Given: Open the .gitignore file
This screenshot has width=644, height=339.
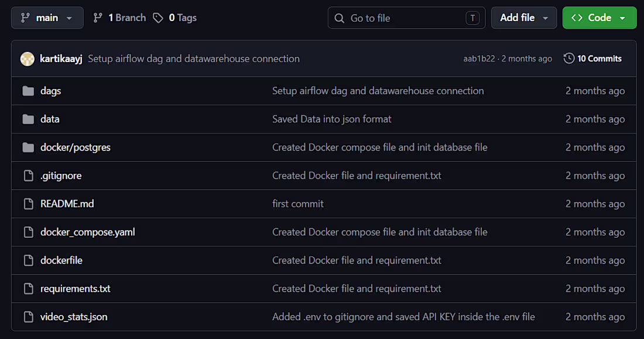Looking at the screenshot, I should click(61, 176).
